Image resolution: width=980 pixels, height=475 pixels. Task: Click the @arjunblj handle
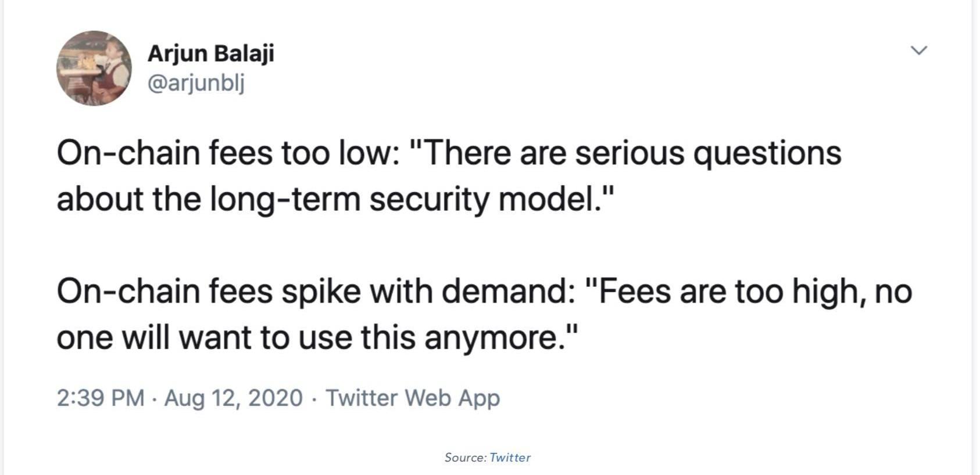(x=196, y=83)
